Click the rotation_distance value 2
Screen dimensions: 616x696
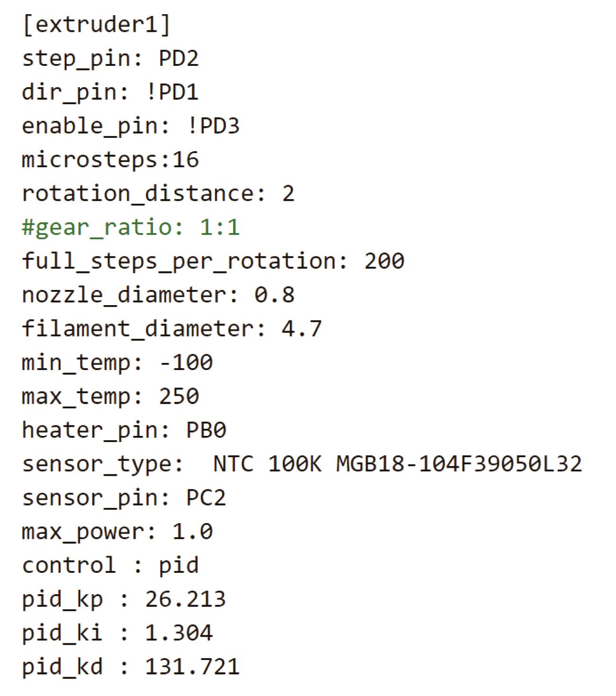(x=288, y=193)
